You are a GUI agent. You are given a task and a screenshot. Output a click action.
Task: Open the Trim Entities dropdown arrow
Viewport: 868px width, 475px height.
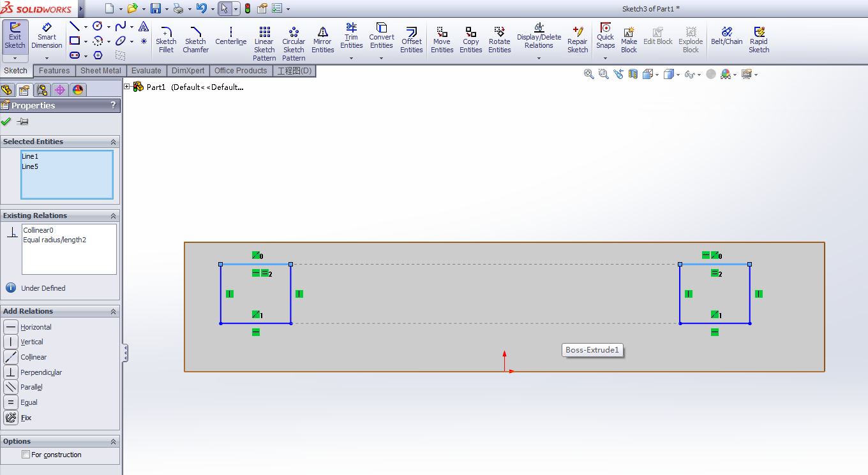(351, 58)
